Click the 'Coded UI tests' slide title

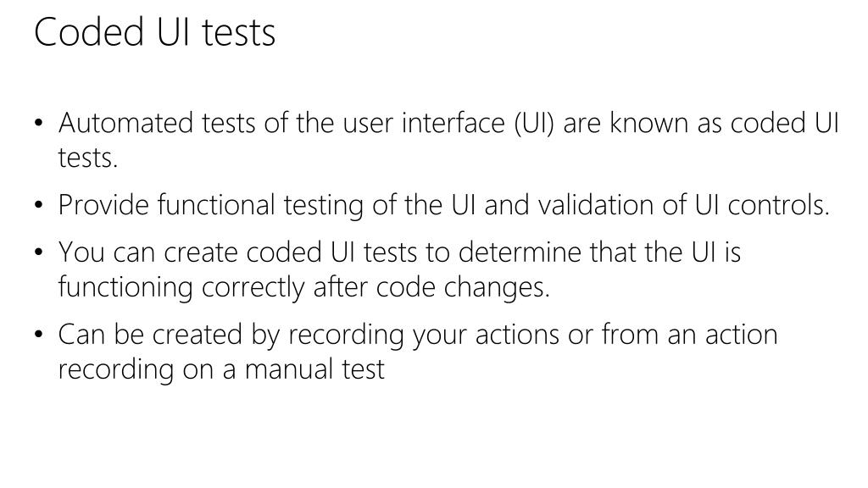[154, 32]
